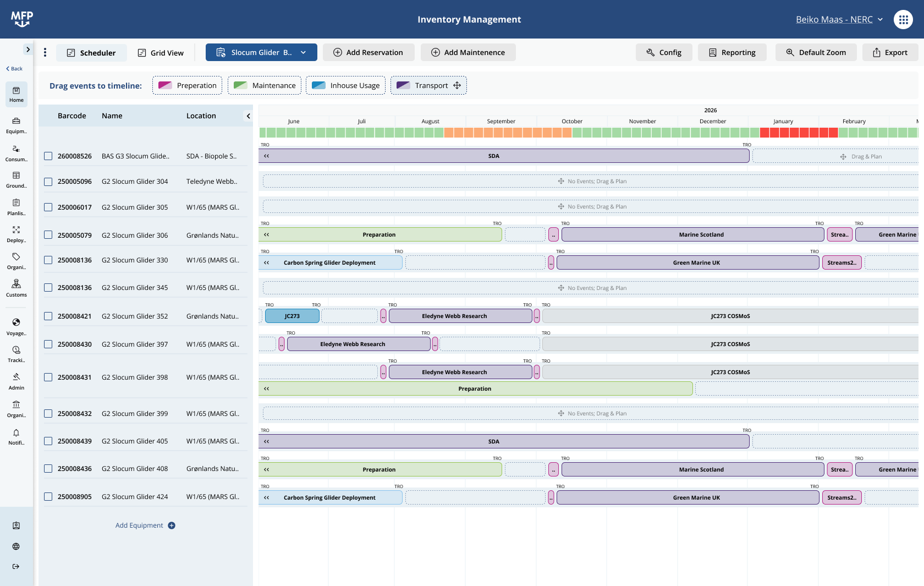
Task: Switch to Grid View tab
Action: [161, 53]
